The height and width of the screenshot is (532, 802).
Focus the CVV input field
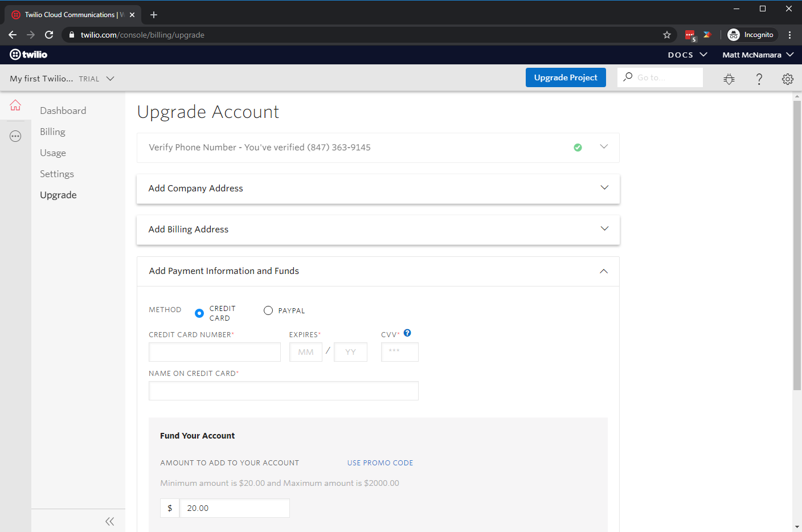(400, 352)
